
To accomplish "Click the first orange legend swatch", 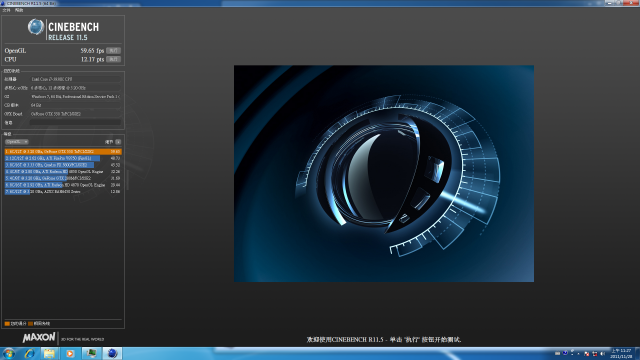I will (x=7, y=324).
